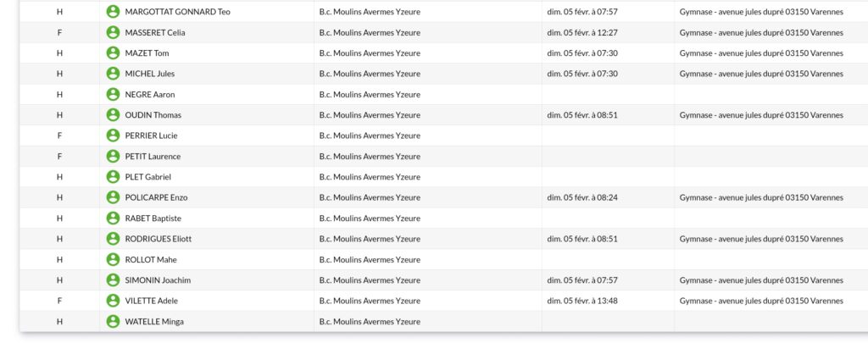Click RODRIGUES Eliott's name
This screenshot has width=868, height=343.
(159, 239)
